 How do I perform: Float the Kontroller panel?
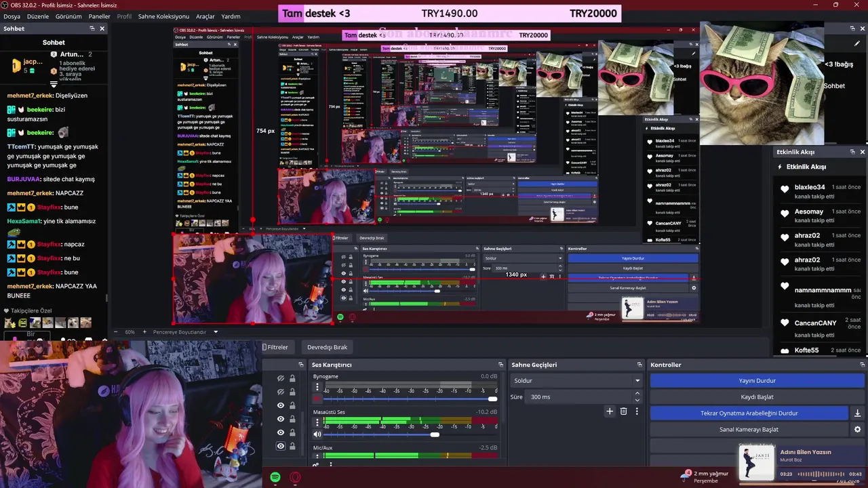(x=862, y=365)
